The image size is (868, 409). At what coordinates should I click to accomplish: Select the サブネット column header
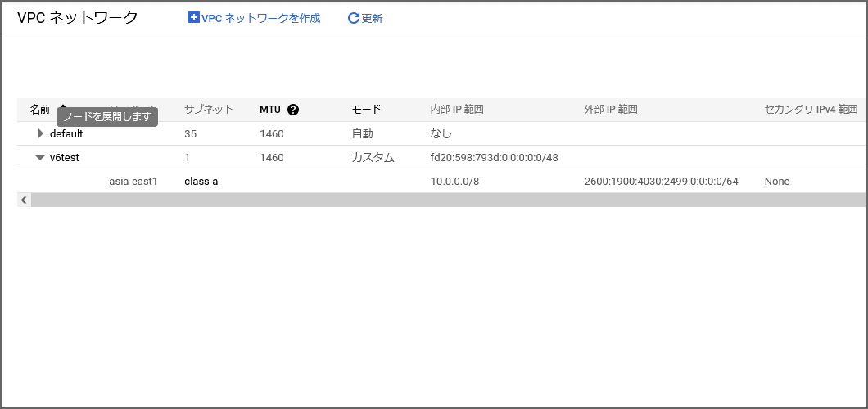click(209, 110)
